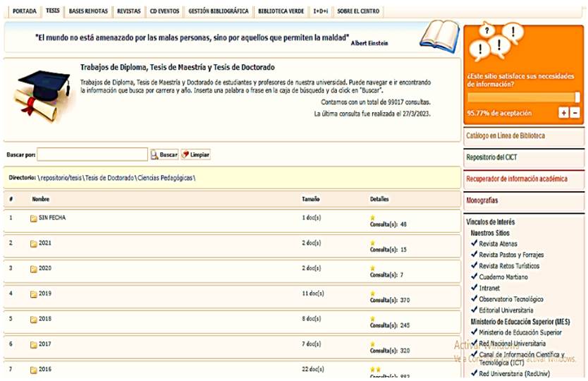588x381 pixels.
Task: Open the BIBLIOTECA VERDE tab
Action: (281, 11)
